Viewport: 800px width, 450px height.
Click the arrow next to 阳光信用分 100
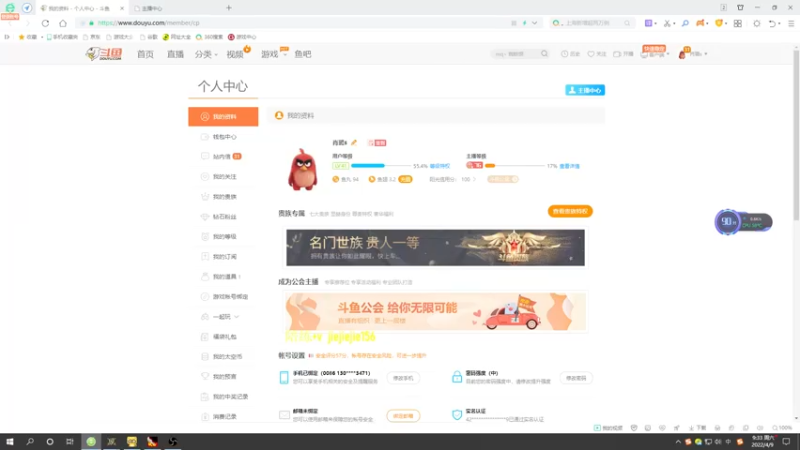click(474, 180)
